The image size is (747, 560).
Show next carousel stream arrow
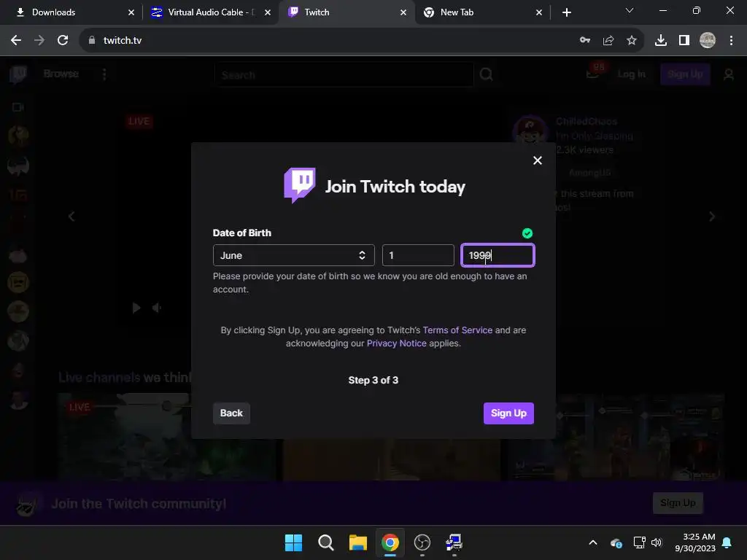pos(712,217)
